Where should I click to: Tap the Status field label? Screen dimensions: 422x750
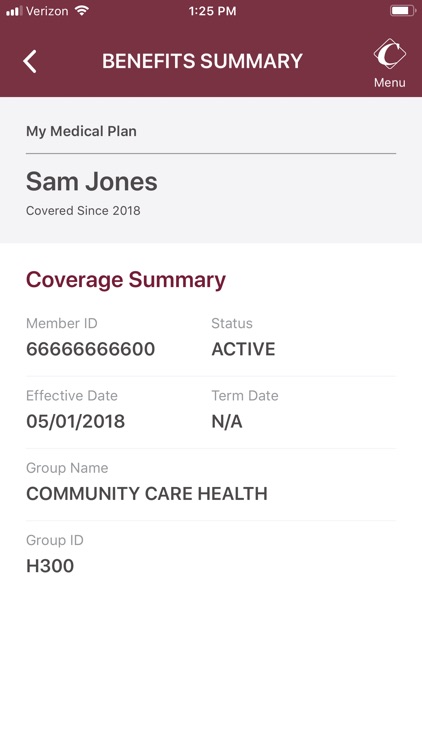[232, 323]
